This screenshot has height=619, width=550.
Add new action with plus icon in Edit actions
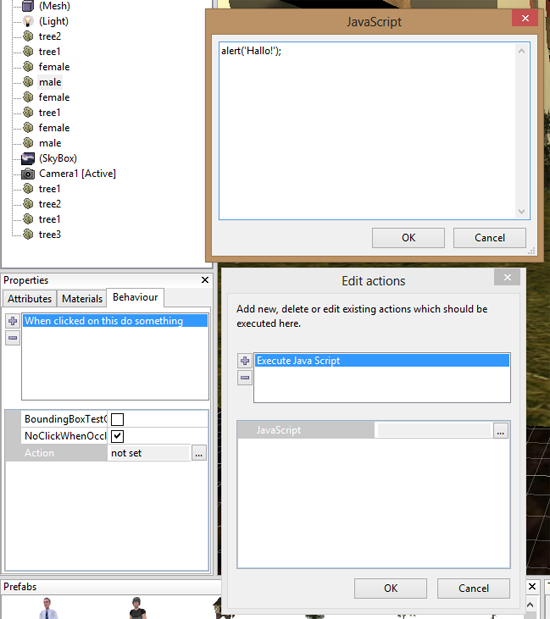(245, 360)
